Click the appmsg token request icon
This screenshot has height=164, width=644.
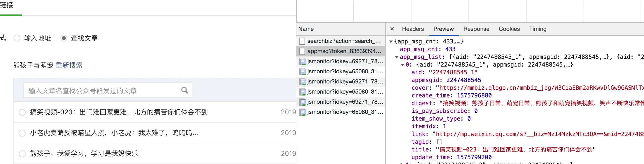[302, 51]
